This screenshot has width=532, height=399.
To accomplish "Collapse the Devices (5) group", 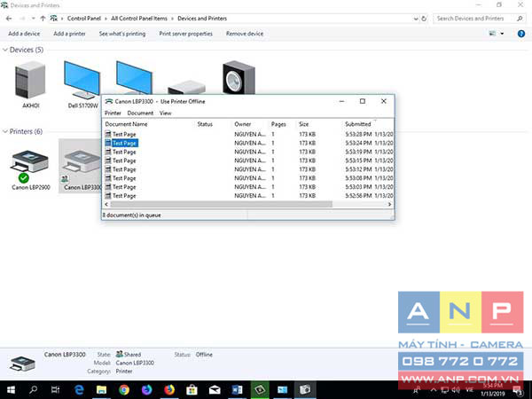I will [x=4, y=50].
